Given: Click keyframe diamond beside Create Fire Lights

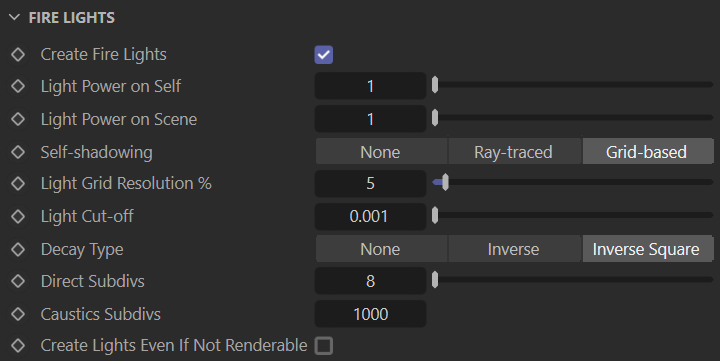Looking at the screenshot, I should pos(18,54).
